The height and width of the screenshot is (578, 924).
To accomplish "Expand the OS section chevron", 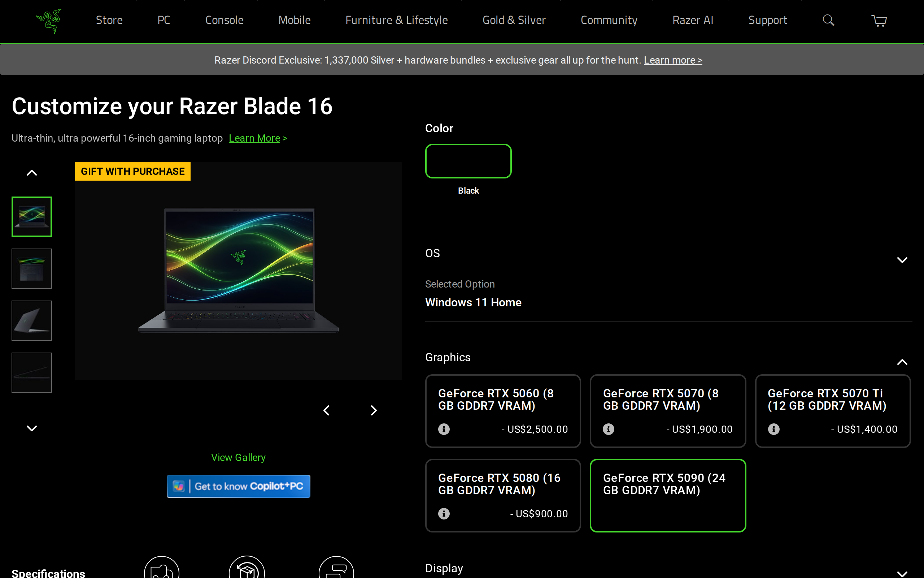I will [x=902, y=260].
